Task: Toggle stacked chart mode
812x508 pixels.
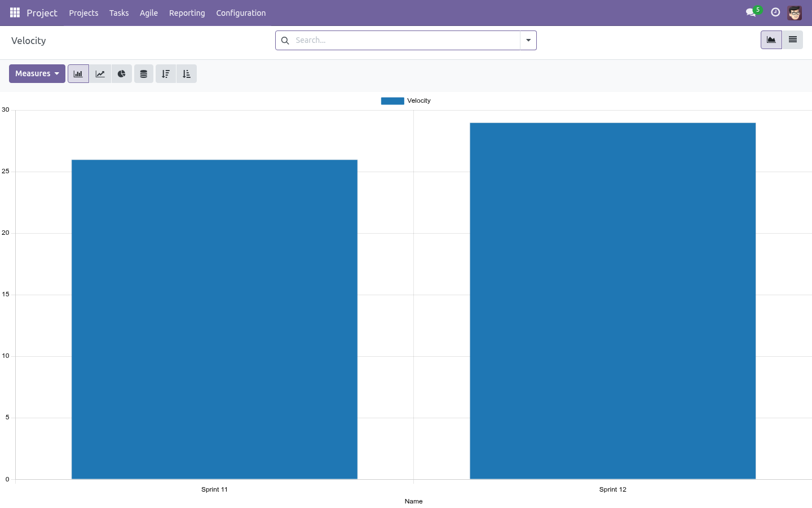Action: (144, 74)
